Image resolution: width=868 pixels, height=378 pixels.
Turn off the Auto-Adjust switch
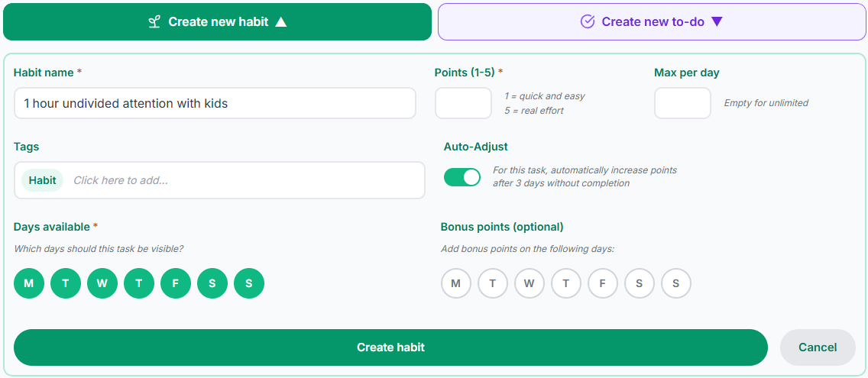coord(462,177)
